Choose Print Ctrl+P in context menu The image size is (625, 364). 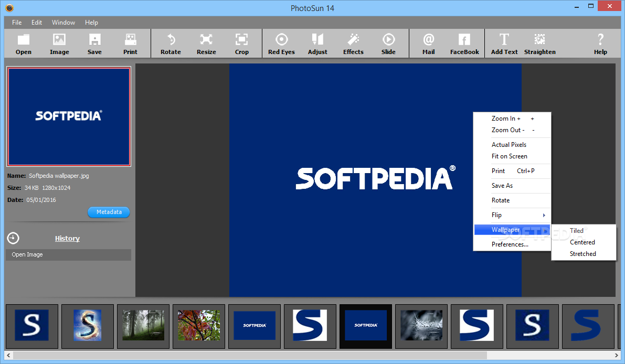(x=512, y=171)
